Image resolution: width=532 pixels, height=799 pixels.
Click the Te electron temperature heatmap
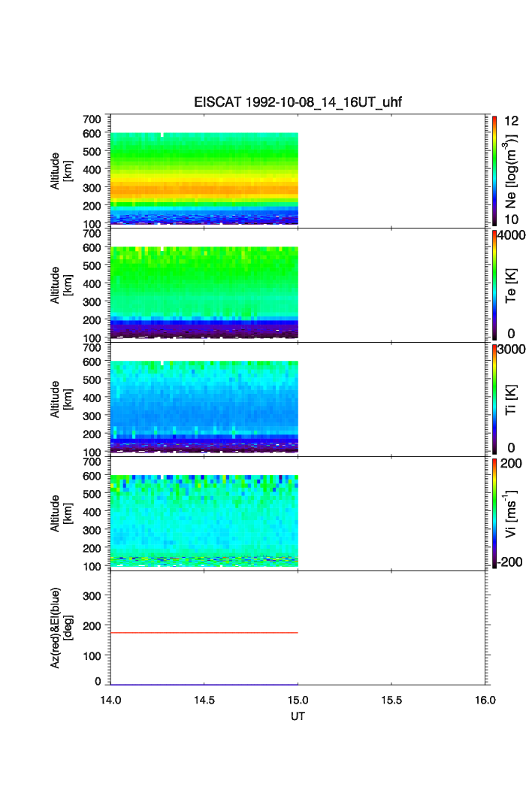click(x=204, y=292)
